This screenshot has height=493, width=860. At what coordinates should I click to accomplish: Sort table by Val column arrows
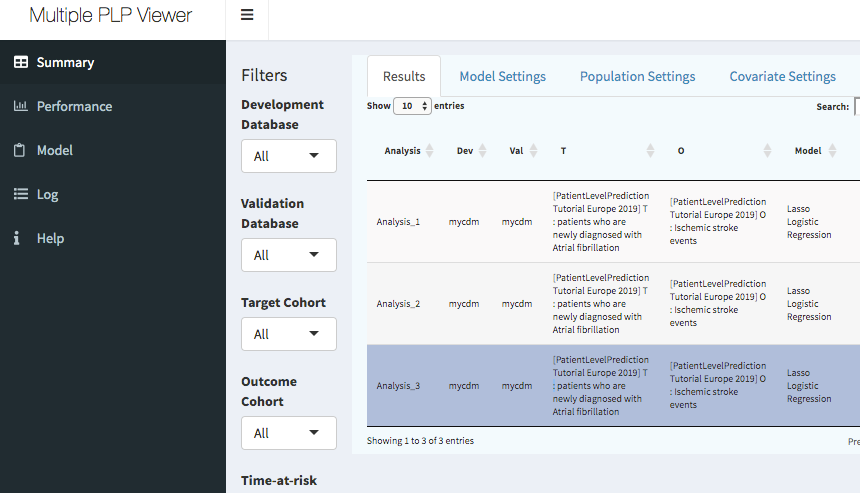[533, 151]
